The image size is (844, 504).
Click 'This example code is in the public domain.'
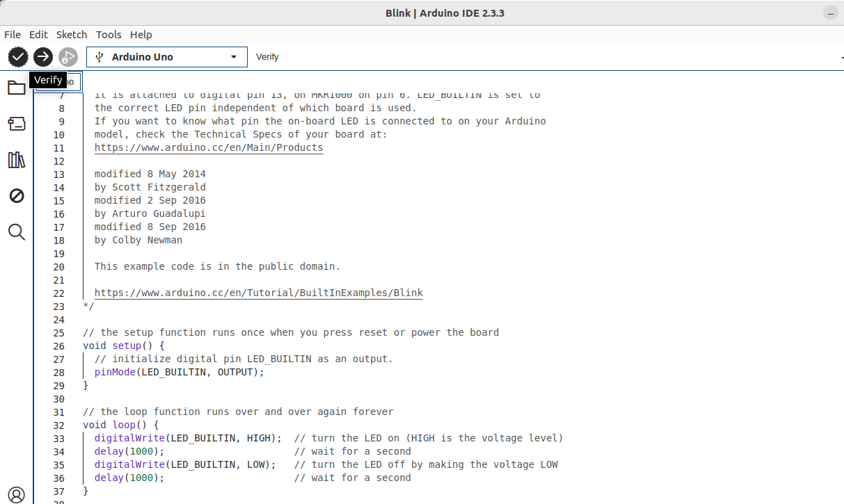tap(218, 266)
